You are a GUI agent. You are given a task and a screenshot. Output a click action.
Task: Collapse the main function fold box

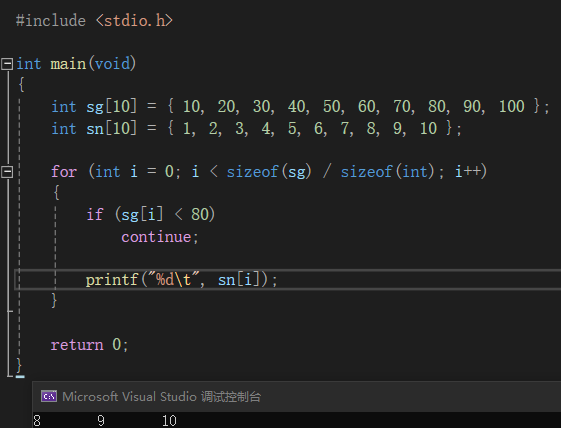[x=7, y=64]
